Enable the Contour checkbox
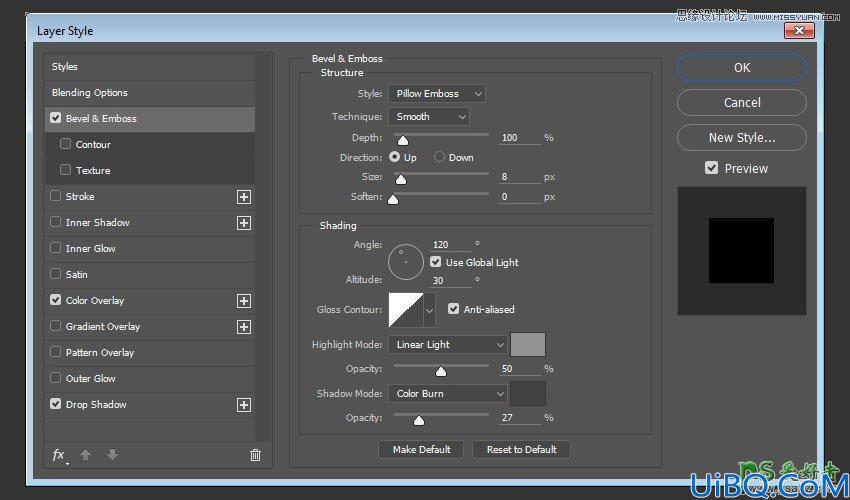The width and height of the screenshot is (850, 500). (66, 144)
